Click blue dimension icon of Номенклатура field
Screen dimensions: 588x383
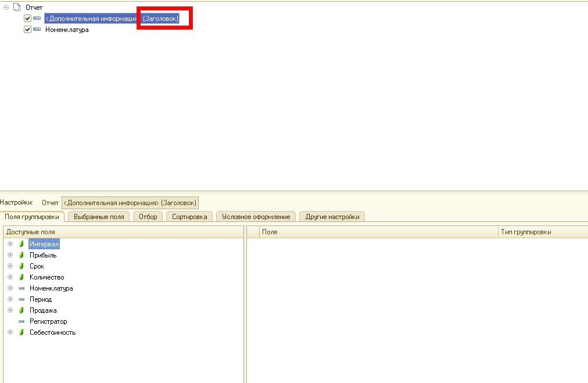click(x=21, y=288)
